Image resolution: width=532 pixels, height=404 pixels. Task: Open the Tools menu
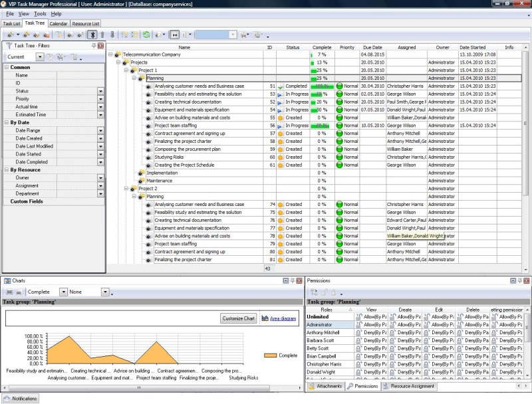(x=40, y=13)
